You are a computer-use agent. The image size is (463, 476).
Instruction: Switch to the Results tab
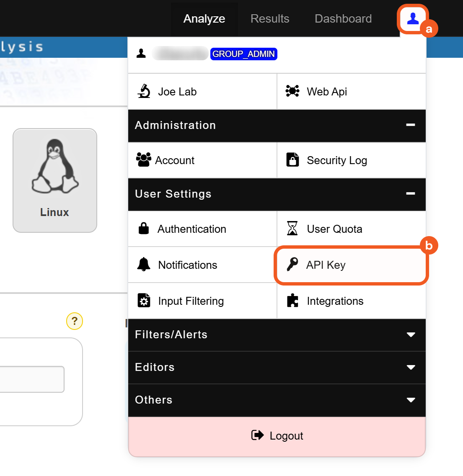click(270, 19)
